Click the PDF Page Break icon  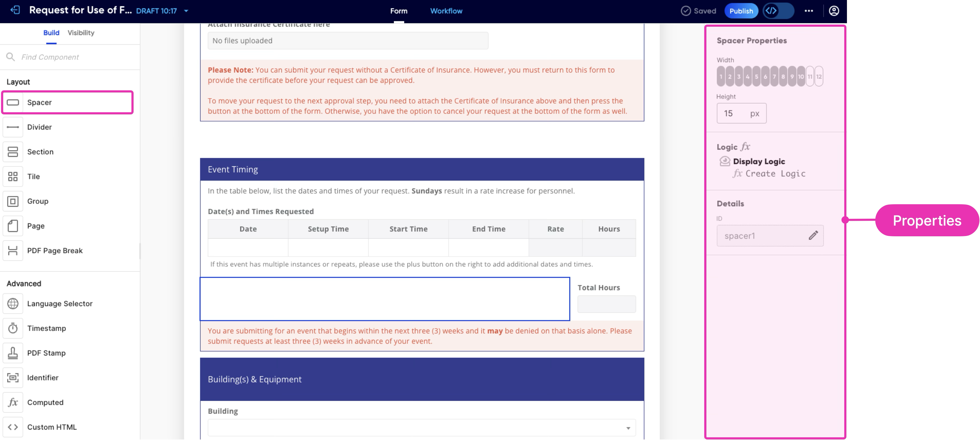pos(13,250)
